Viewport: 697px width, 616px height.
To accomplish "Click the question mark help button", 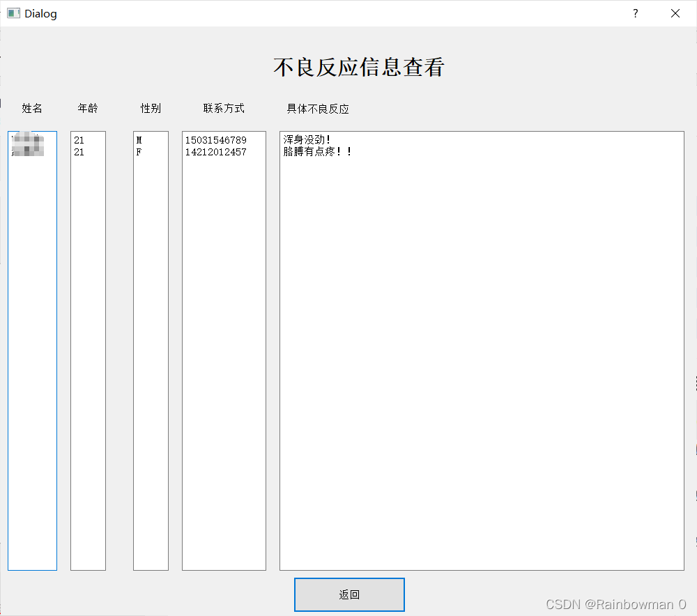I will click(635, 13).
